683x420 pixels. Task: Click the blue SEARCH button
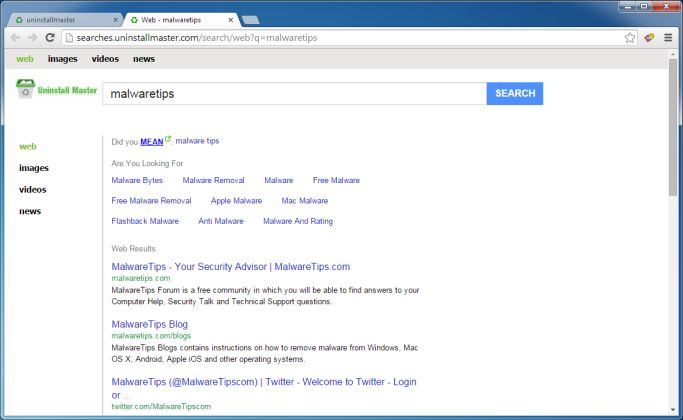[515, 94]
